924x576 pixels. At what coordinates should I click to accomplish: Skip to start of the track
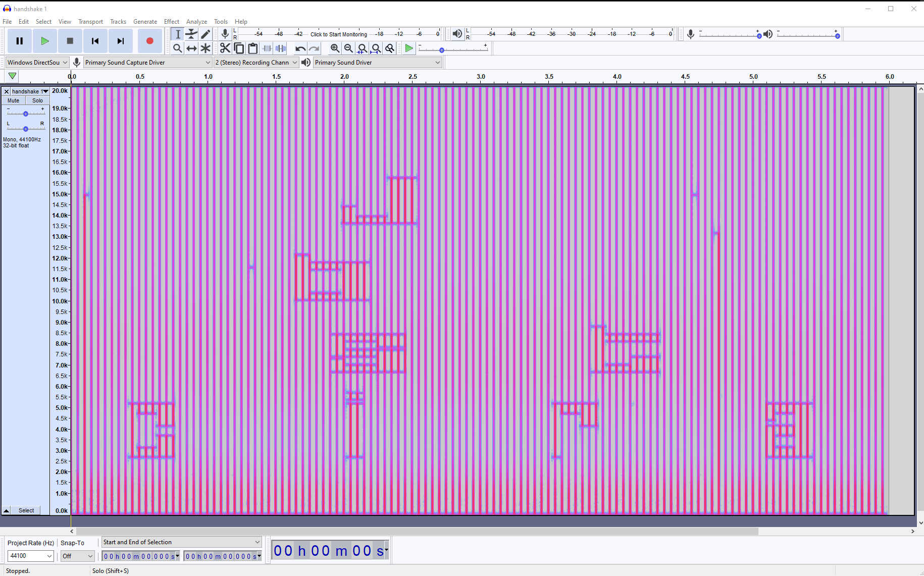pyautogui.click(x=95, y=41)
